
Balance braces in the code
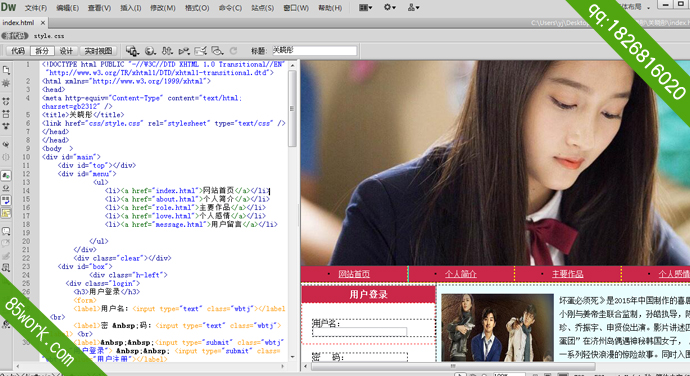(x=6, y=157)
